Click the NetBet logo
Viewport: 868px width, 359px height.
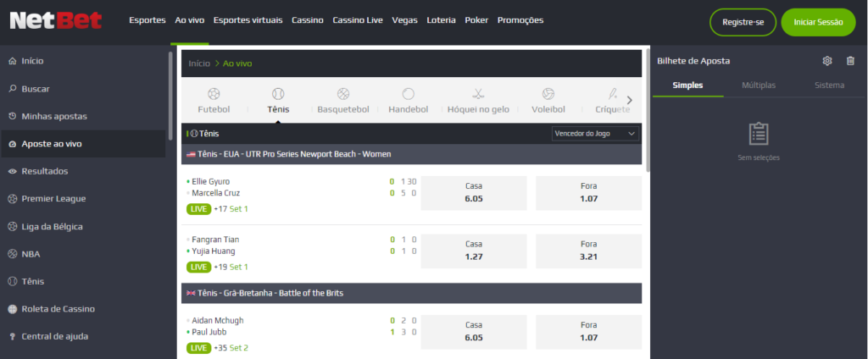(x=56, y=20)
